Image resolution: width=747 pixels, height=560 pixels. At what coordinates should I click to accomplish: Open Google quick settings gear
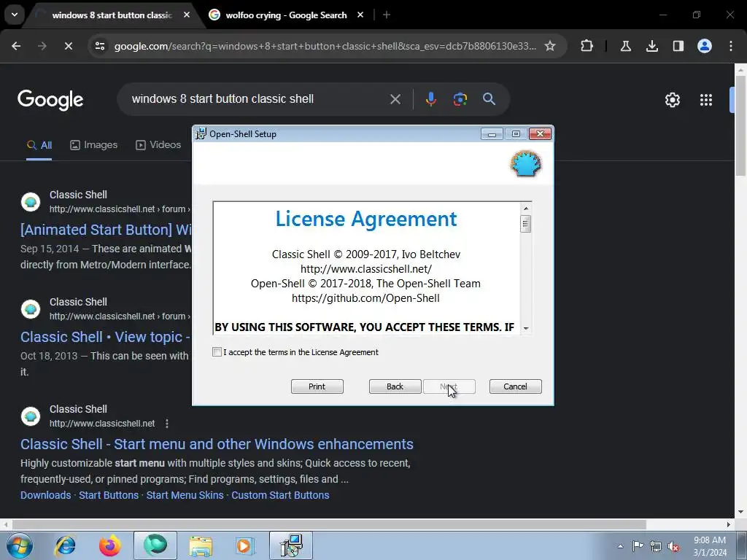pos(672,100)
